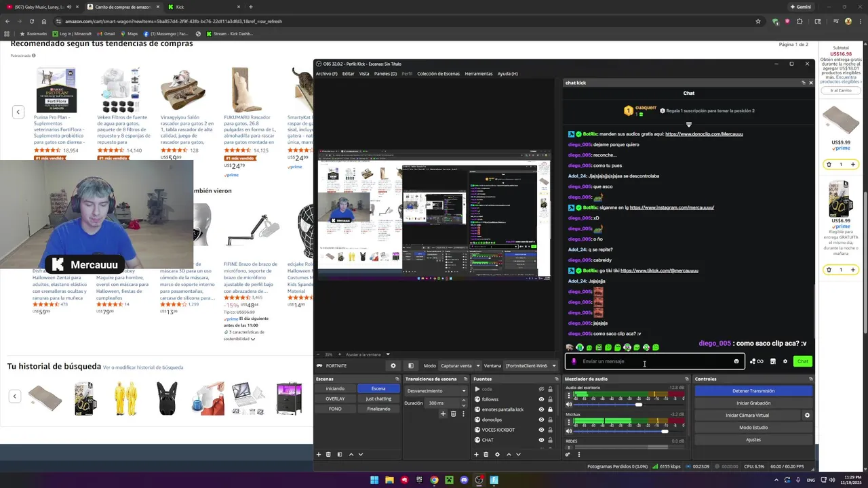The image size is (868, 488).
Task: Move scene up in Escenas toolbar
Action: point(351,454)
